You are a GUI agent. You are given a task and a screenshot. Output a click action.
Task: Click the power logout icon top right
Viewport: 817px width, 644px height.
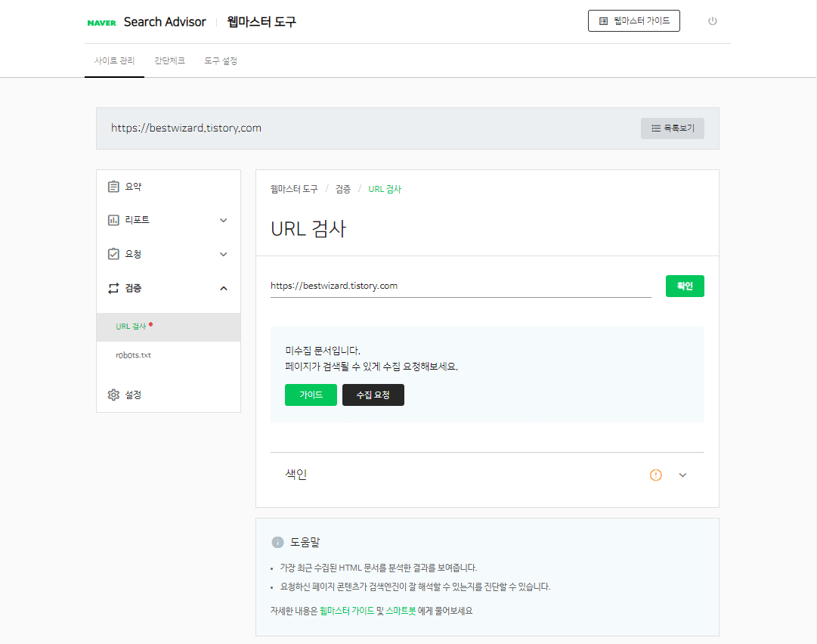[712, 21]
